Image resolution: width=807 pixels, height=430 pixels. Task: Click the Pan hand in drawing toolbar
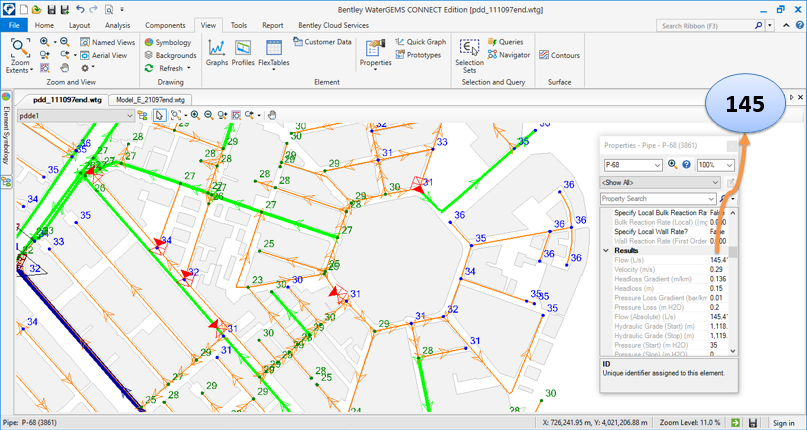272,115
